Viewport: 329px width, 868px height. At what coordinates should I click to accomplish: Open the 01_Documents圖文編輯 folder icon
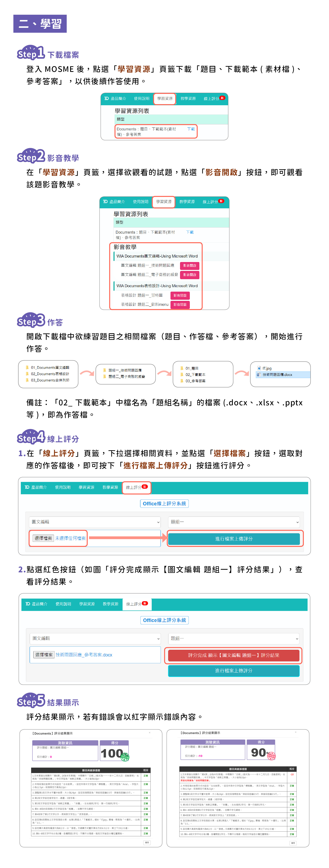pos(27,368)
